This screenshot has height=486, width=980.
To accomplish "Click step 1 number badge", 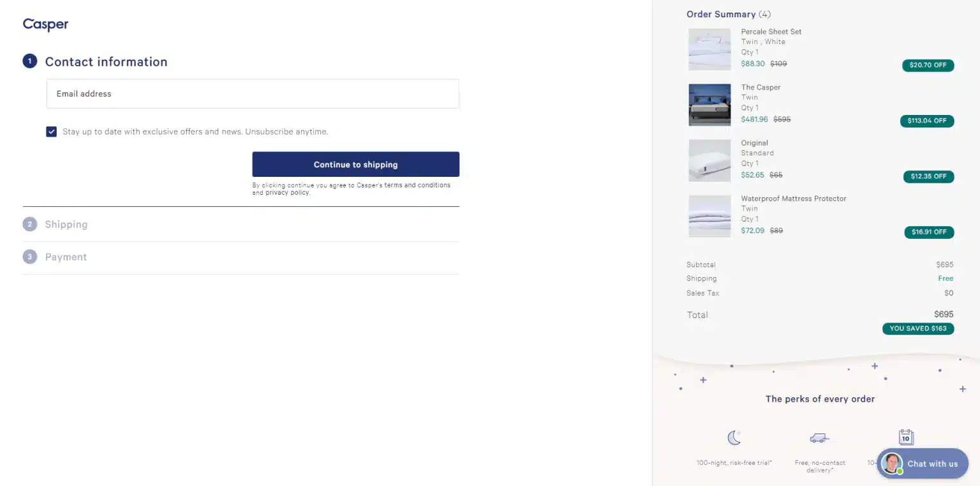I will pos(29,61).
